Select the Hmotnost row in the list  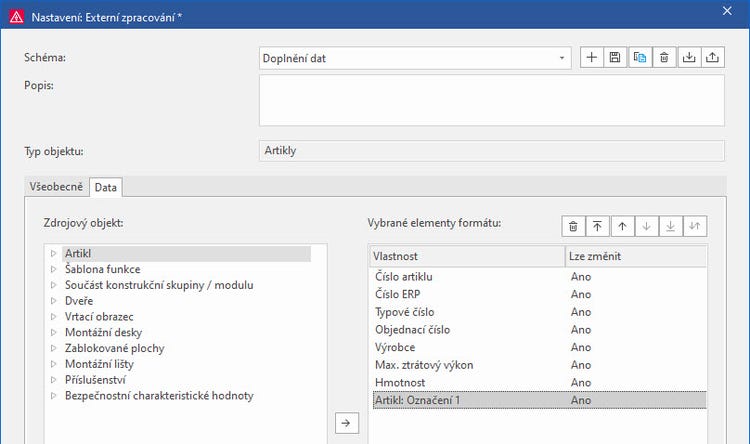pos(398,383)
